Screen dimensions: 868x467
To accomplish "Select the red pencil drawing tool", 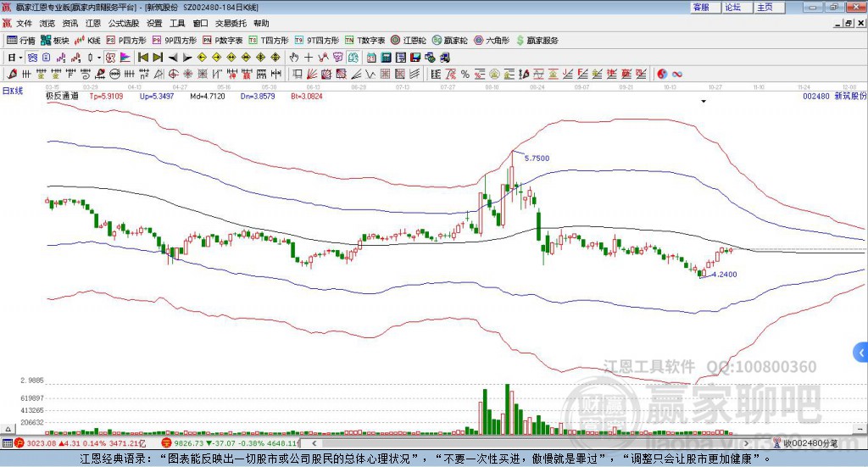I will click(x=12, y=74).
